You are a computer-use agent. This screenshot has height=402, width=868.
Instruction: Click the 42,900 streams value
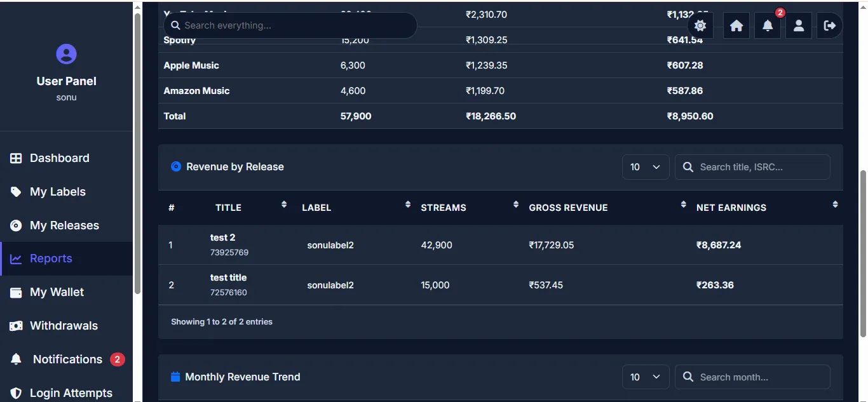437,245
